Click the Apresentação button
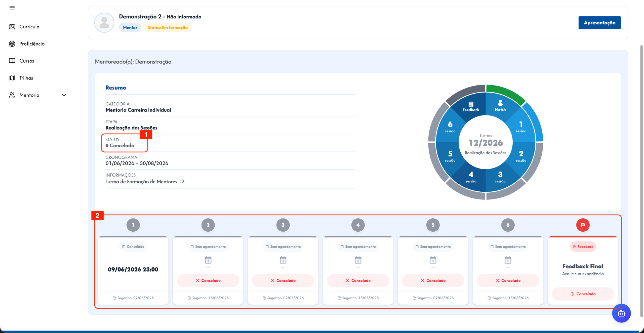Screen dimensions: 644x333 coord(599,23)
